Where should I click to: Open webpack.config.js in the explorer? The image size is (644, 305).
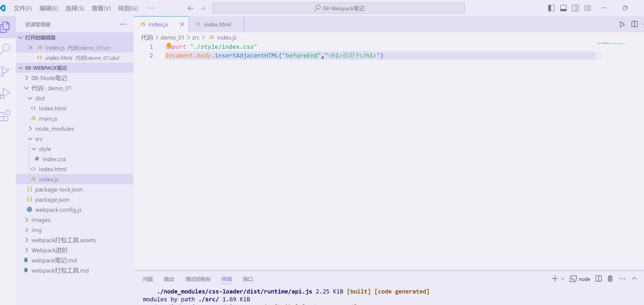[x=58, y=209]
